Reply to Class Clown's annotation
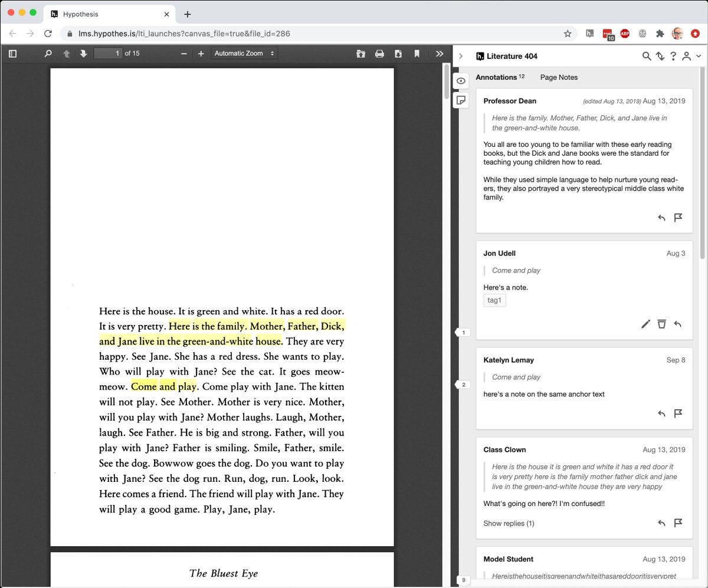The height and width of the screenshot is (588, 708). pyautogui.click(x=661, y=523)
